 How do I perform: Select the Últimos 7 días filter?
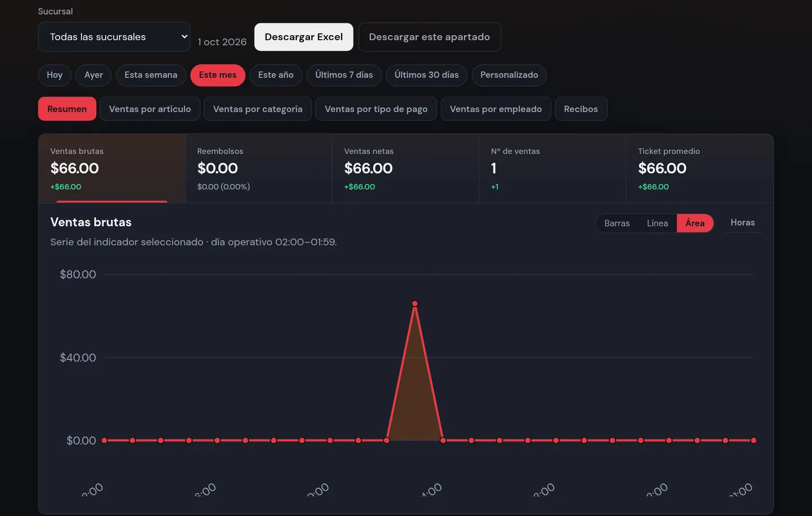[344, 75]
